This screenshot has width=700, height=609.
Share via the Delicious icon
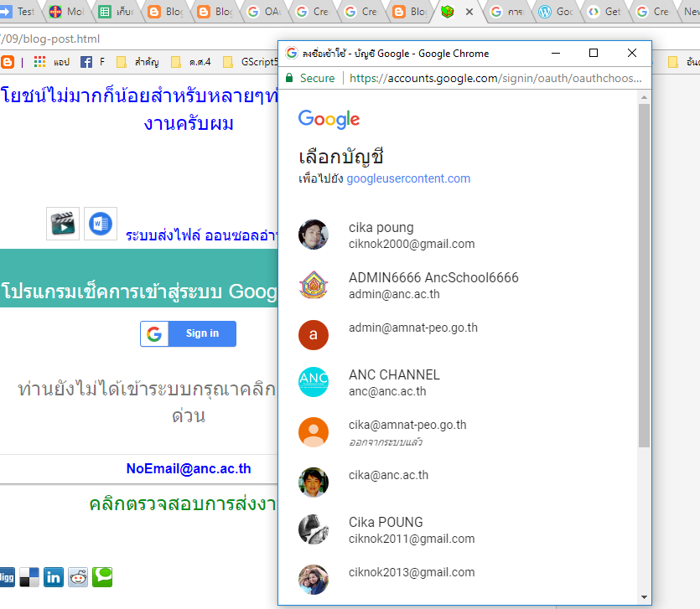tap(29, 577)
